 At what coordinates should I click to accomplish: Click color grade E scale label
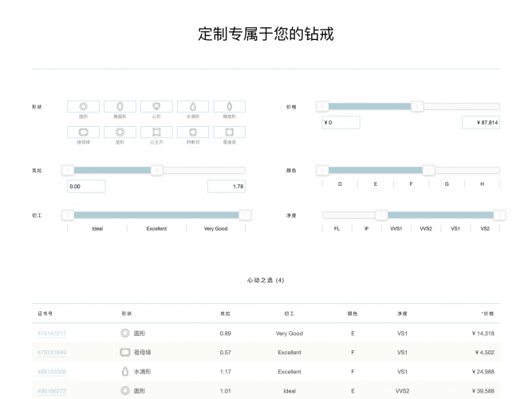tap(376, 184)
